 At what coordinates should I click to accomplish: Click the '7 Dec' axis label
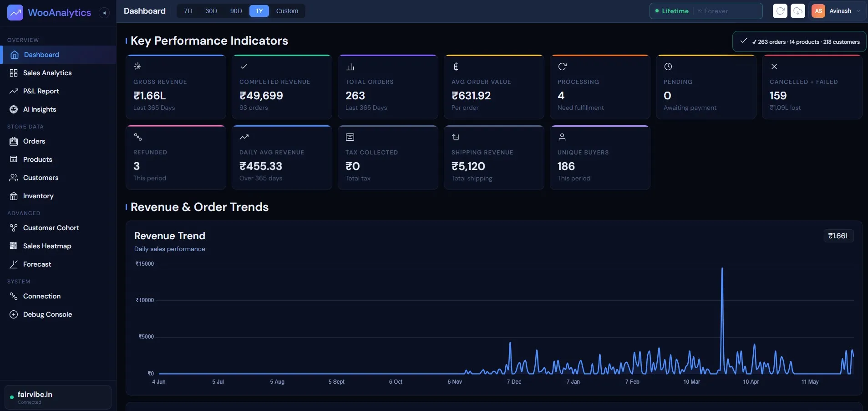pyautogui.click(x=514, y=382)
